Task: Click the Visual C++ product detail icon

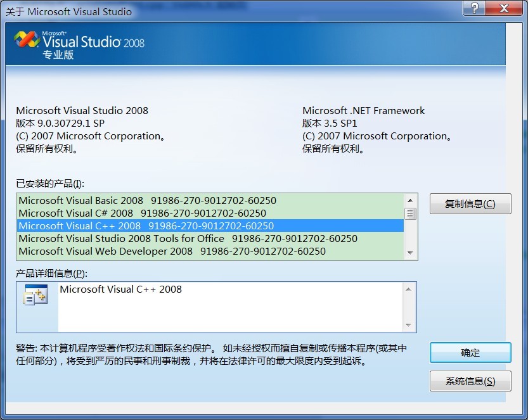Action: point(35,295)
